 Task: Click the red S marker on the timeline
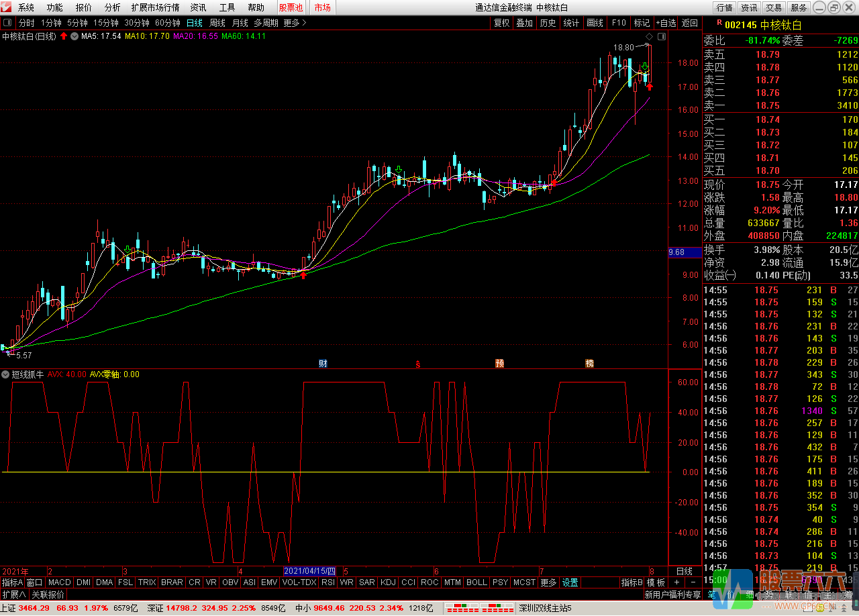point(417,364)
